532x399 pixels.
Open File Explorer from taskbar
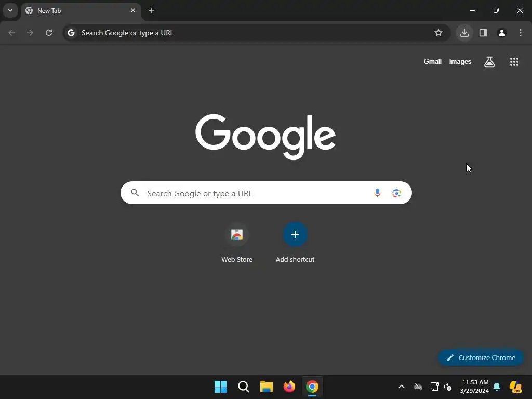click(267, 387)
